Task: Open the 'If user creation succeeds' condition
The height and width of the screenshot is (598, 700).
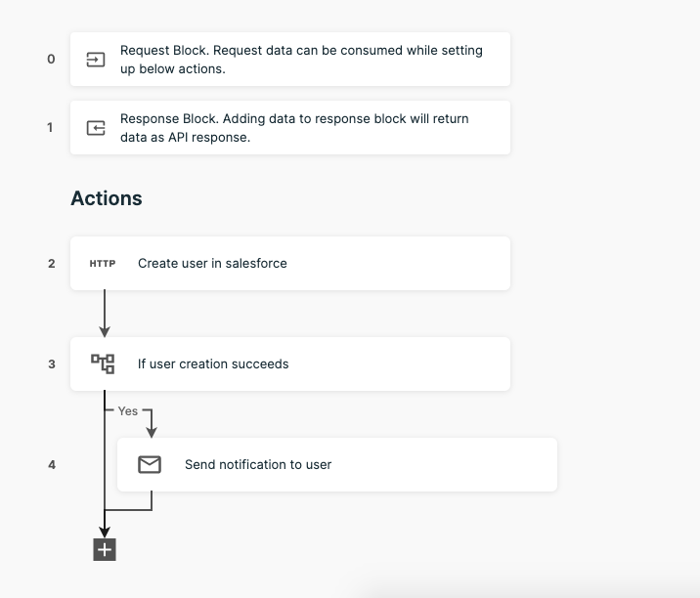Action: (x=213, y=363)
